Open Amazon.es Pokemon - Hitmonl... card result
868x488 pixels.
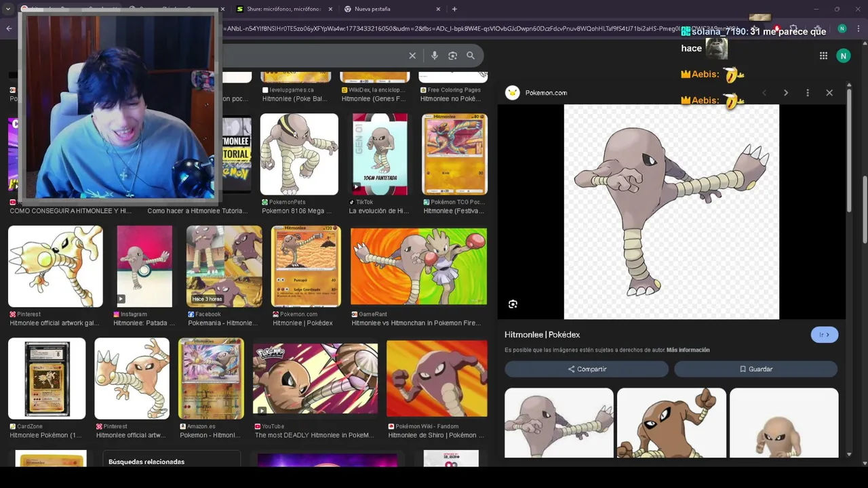tap(211, 378)
